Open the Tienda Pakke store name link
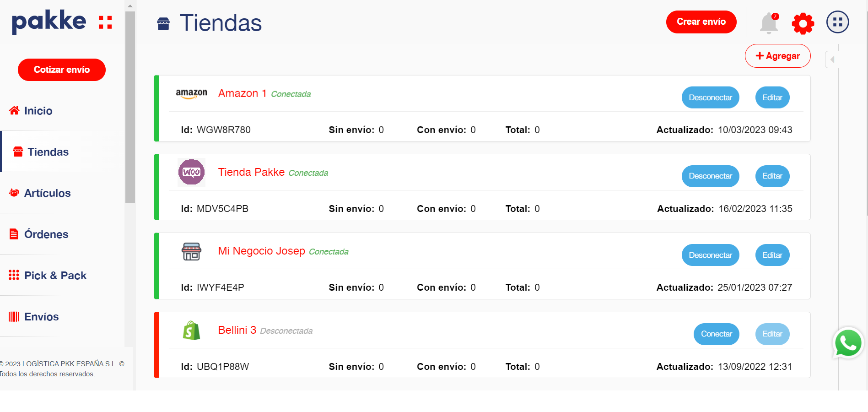Viewport: 868px width, 412px height. point(251,172)
